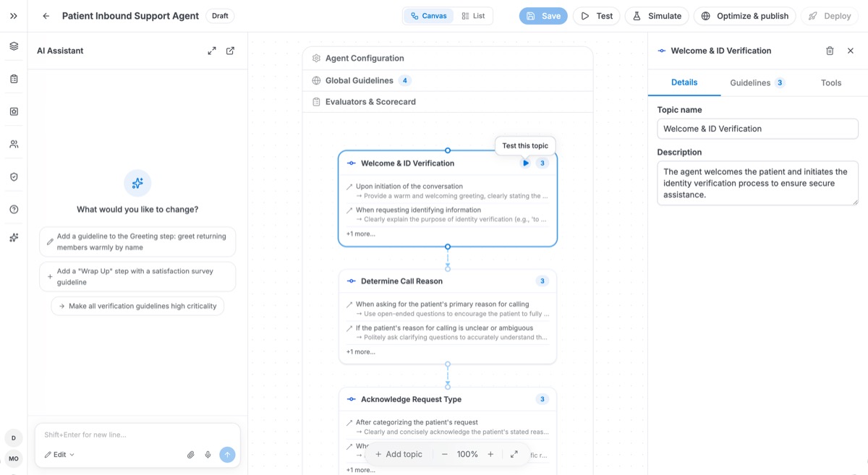This screenshot has height=475, width=868.
Task: Expand '+1 more...' in Welcome & ID Verification
Action: coord(361,234)
